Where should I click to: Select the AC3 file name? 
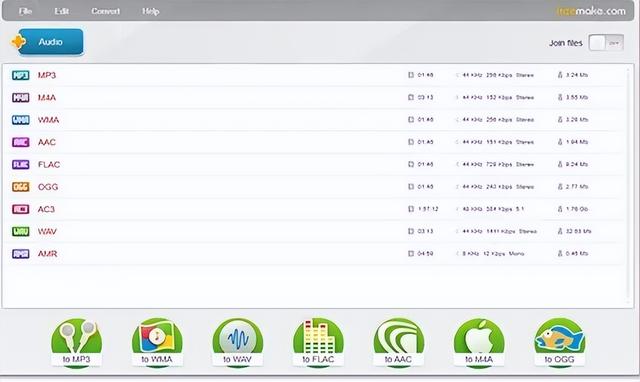point(46,209)
